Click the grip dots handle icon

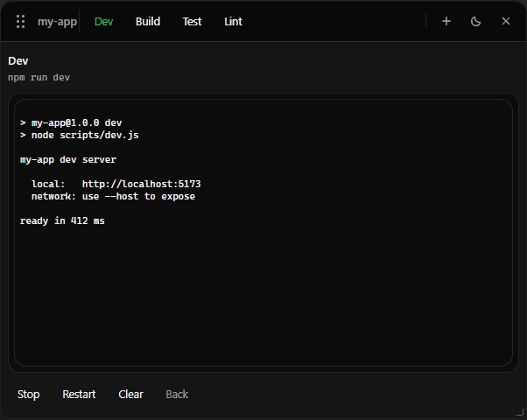(20, 22)
